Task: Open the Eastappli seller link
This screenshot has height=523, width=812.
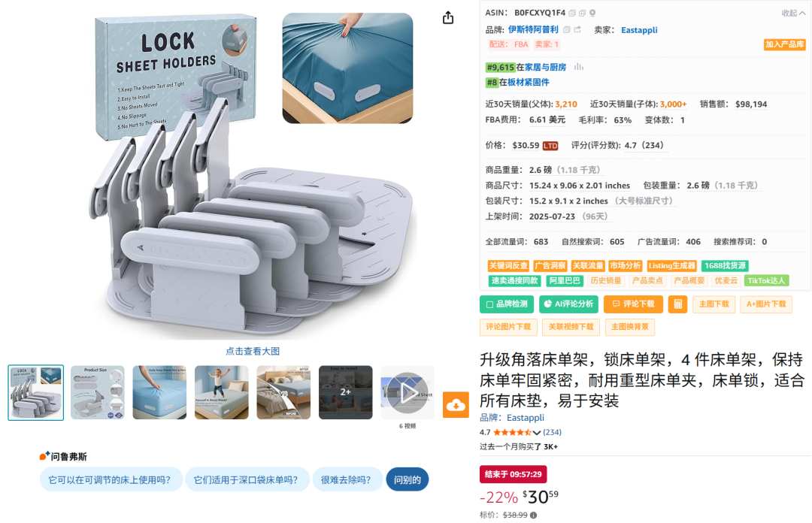Action: point(639,30)
